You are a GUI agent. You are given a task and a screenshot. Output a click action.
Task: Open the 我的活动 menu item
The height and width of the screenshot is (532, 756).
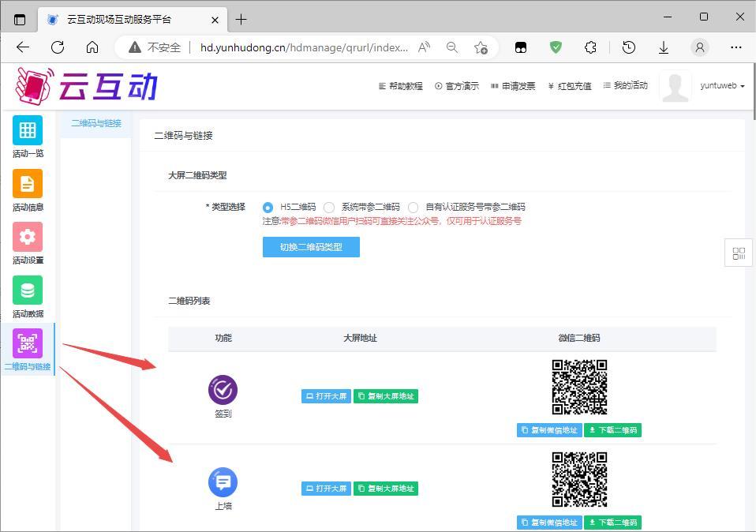click(625, 85)
